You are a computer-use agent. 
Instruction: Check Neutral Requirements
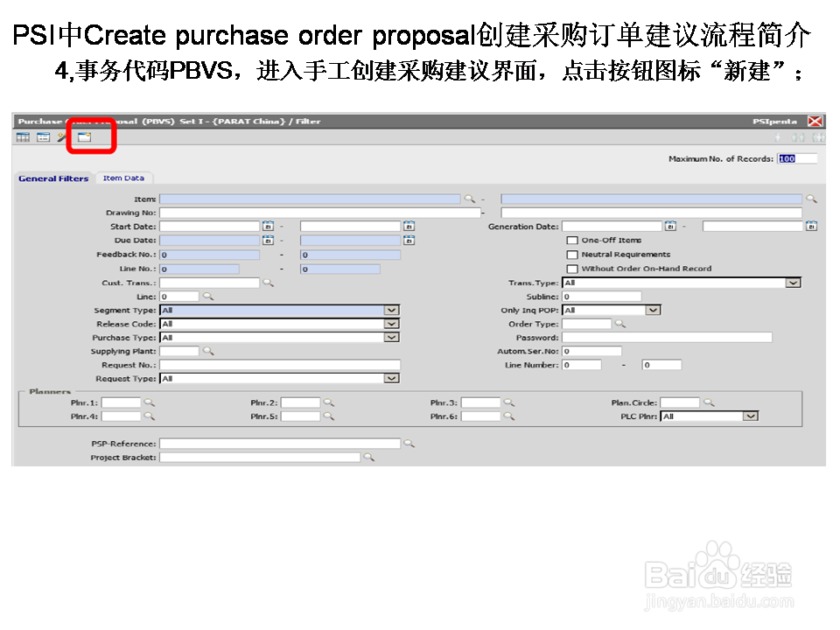(573, 254)
